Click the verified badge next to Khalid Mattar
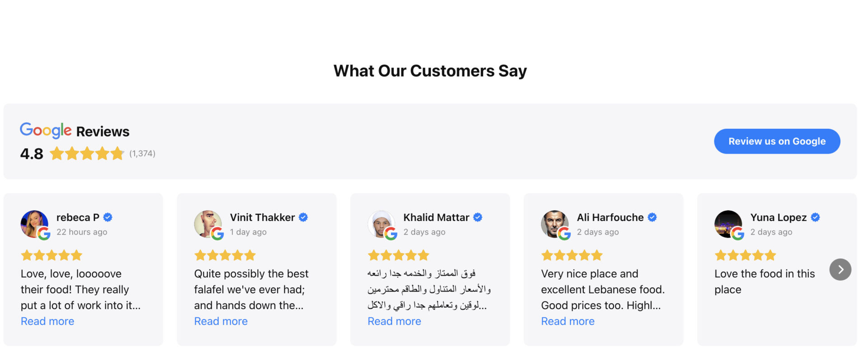This screenshot has height=358, width=868. [478, 217]
